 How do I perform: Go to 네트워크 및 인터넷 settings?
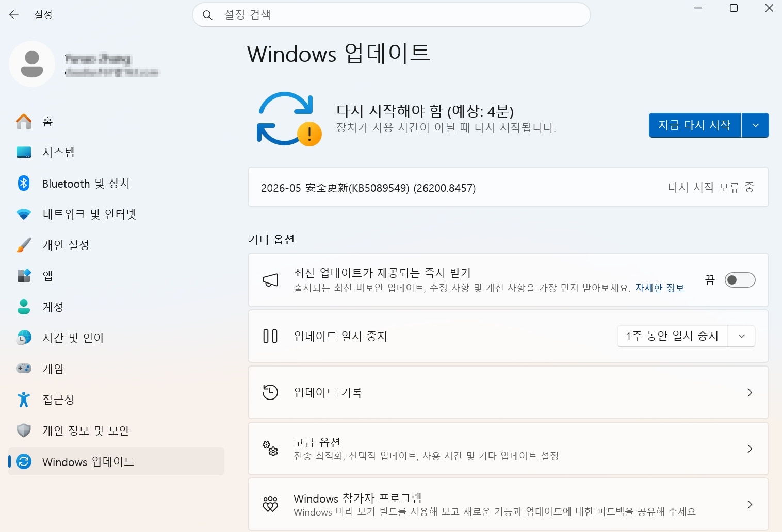point(117,214)
